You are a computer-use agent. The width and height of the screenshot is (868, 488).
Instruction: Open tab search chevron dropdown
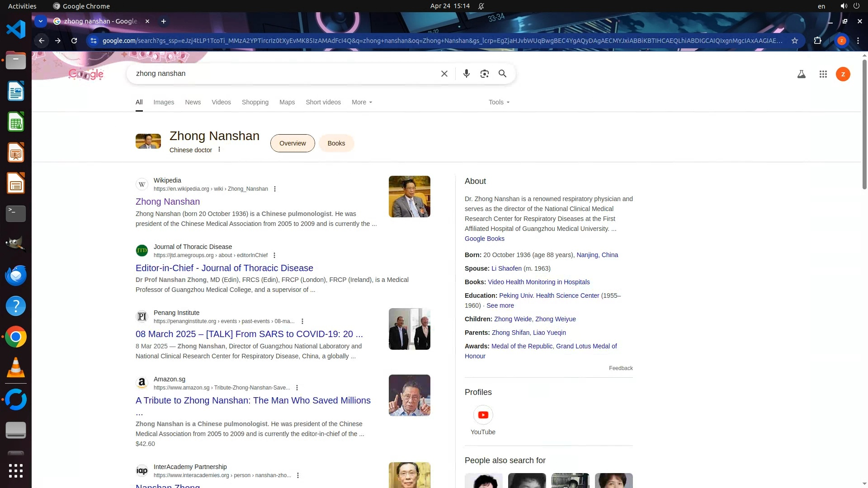pyautogui.click(x=41, y=21)
